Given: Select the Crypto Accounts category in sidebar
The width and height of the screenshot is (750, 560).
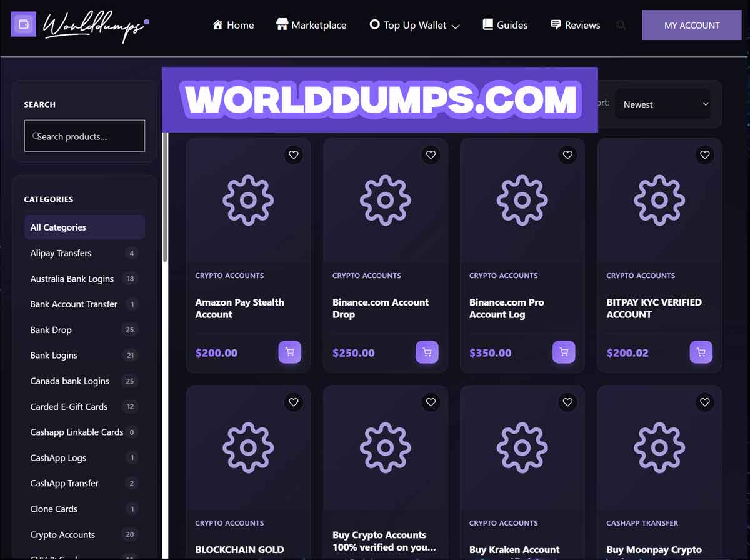Looking at the screenshot, I should point(84,535).
